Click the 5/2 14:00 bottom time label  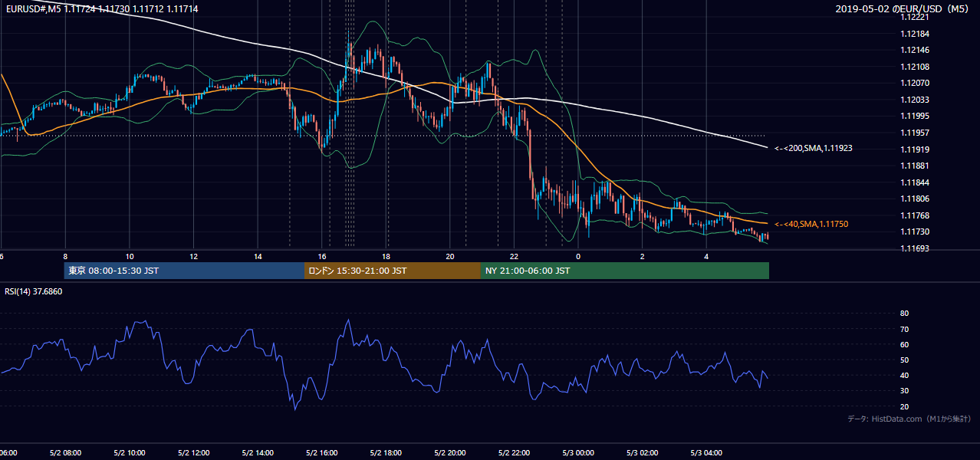point(258,453)
